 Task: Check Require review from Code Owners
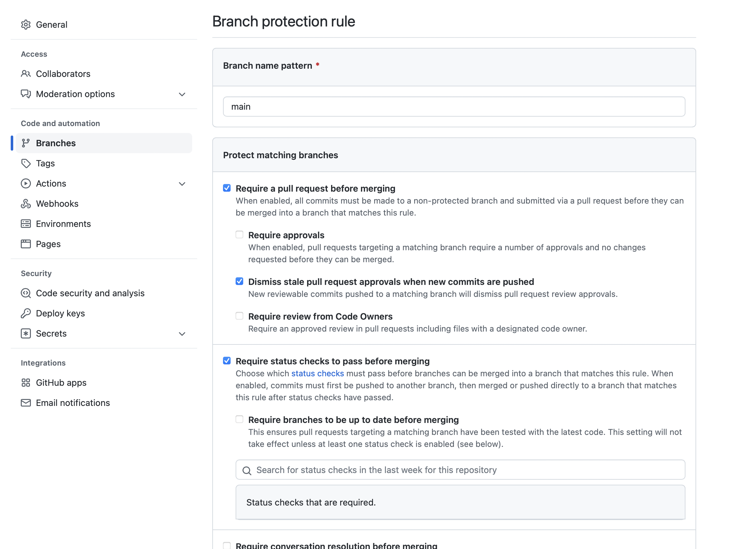click(239, 316)
